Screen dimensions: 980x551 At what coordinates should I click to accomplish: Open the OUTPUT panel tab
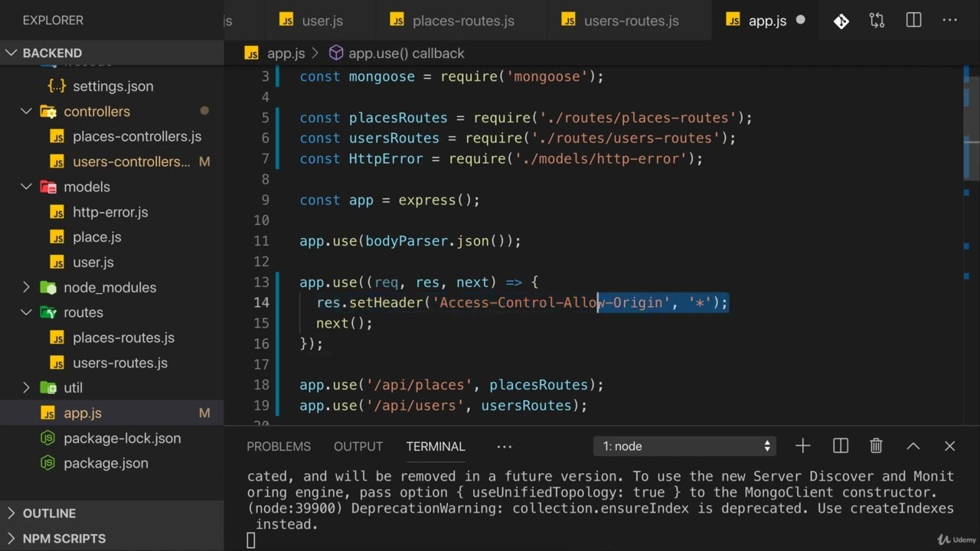point(358,446)
